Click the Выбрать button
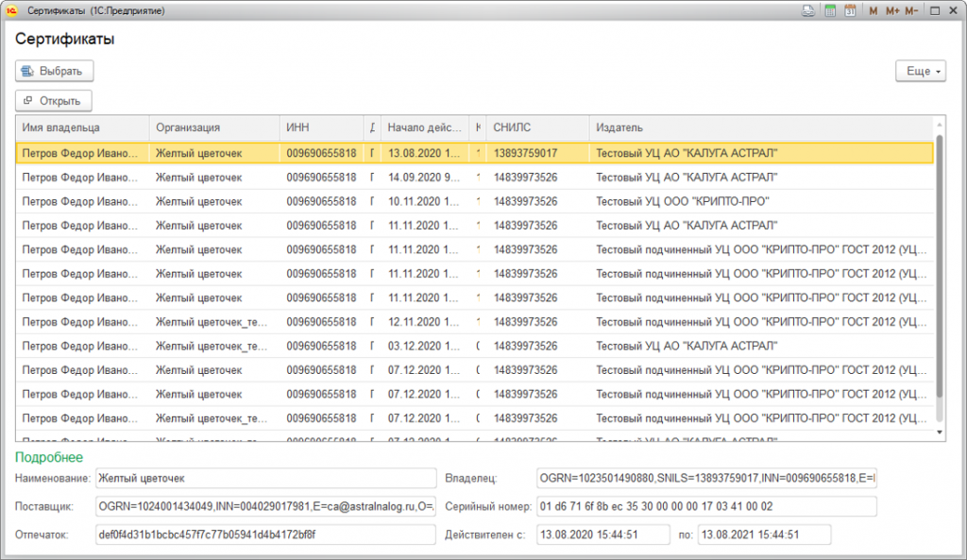The height and width of the screenshot is (560, 967). 54,71
